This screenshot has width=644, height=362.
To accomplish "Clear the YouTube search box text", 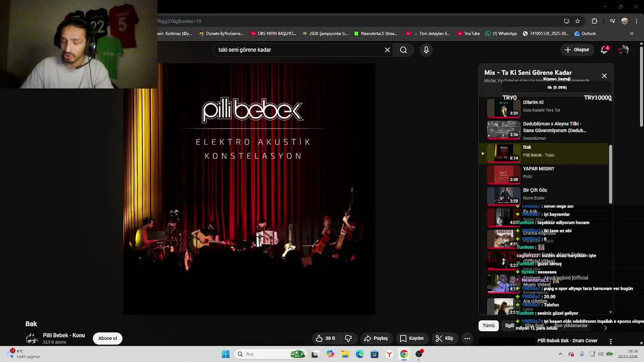I will click(387, 50).
